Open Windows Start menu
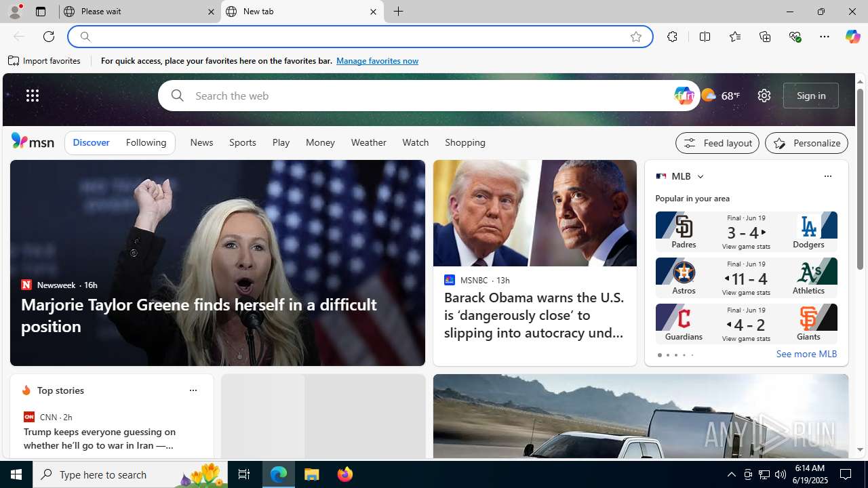Image resolution: width=868 pixels, height=488 pixels. point(16,474)
